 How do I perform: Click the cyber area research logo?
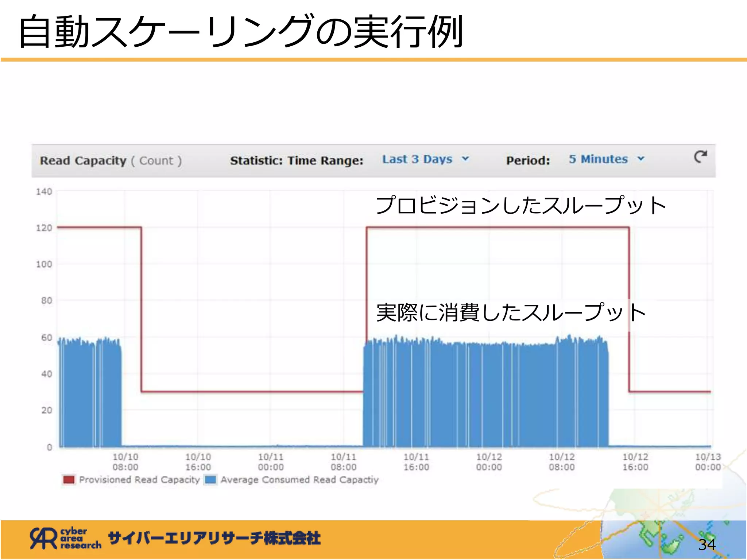(x=66, y=538)
